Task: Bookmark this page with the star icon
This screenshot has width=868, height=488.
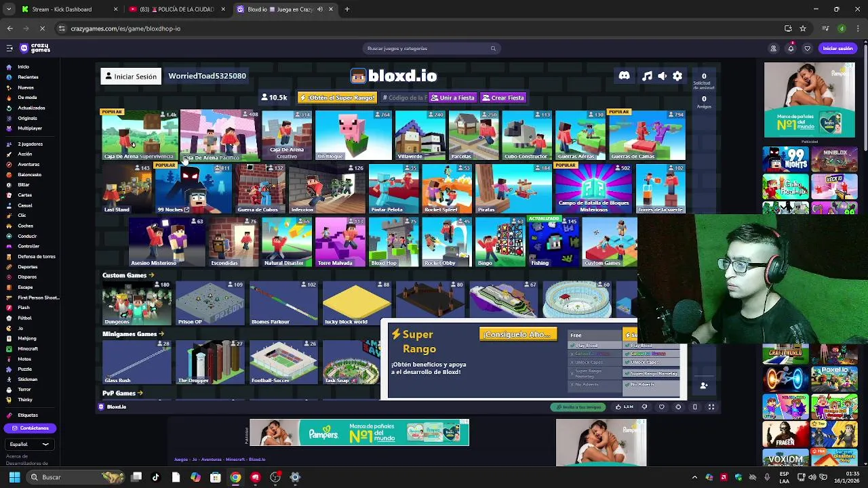Action: click(x=803, y=28)
